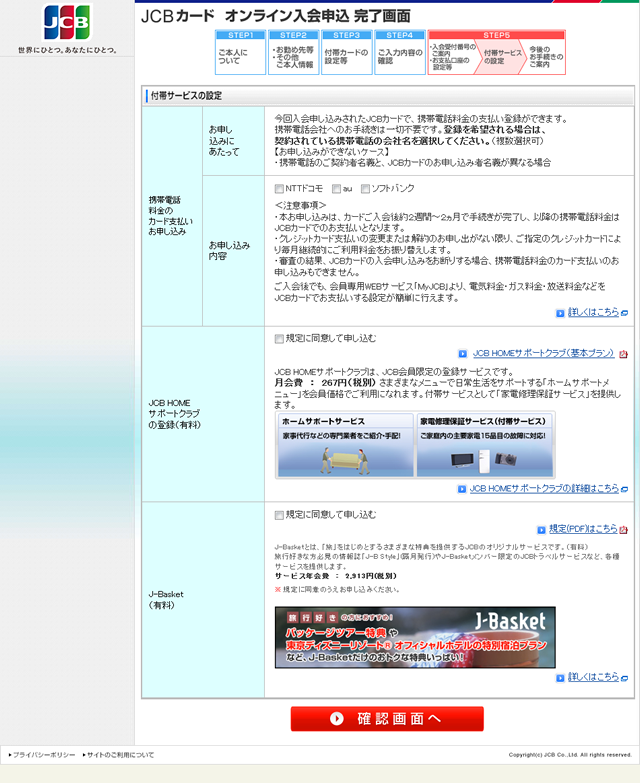This screenshot has height=783, width=640.
Task: Check the ソフトバンク checkbox
Action: 365,189
